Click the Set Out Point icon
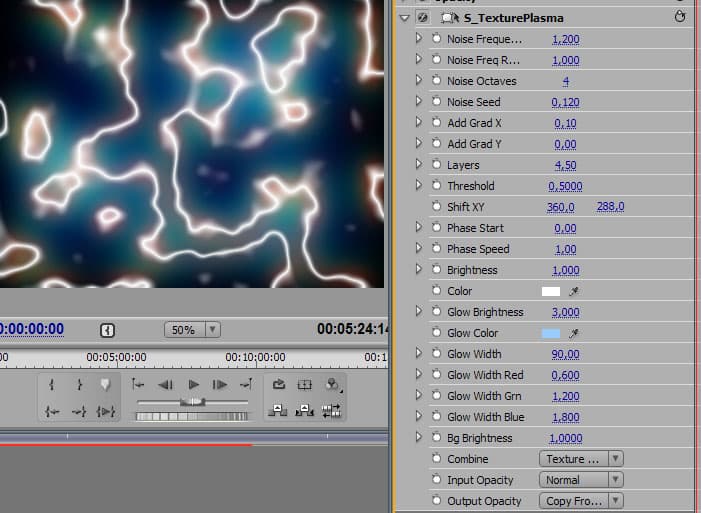Image resolution: width=701 pixels, height=513 pixels. click(78, 385)
